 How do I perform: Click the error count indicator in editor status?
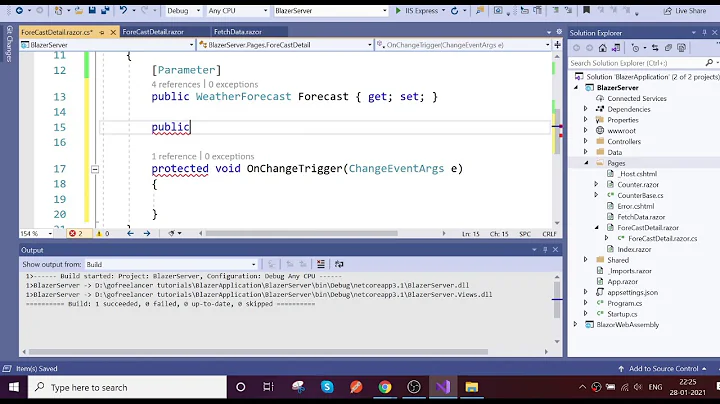tap(74, 232)
